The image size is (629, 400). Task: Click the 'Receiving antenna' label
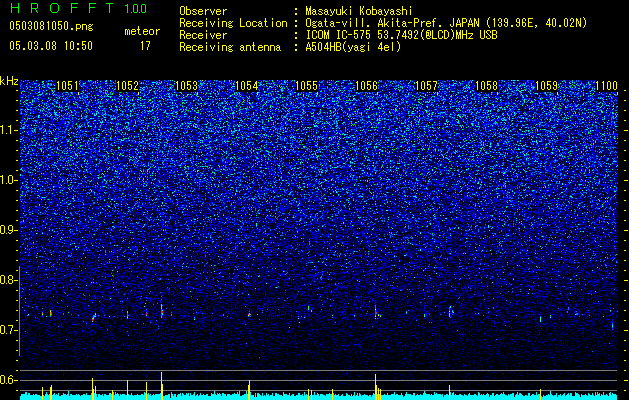[x=230, y=47]
